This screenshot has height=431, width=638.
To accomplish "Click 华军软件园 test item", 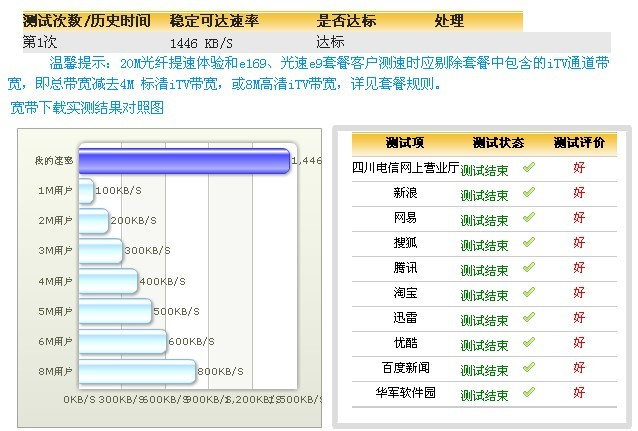I will [406, 393].
